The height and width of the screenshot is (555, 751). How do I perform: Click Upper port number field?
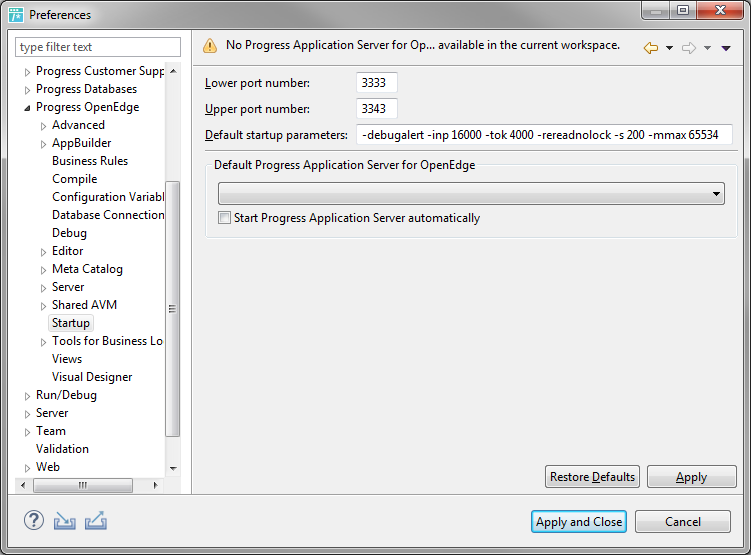pos(377,109)
